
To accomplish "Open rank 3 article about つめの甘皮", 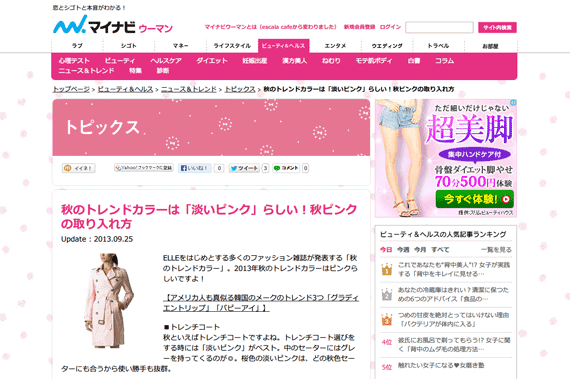I will point(453,319).
